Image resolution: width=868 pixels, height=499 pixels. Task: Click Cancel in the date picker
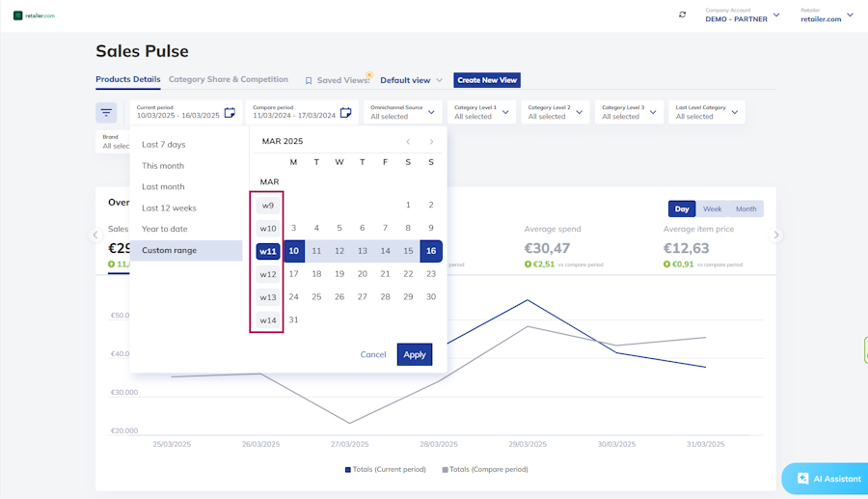click(x=373, y=354)
